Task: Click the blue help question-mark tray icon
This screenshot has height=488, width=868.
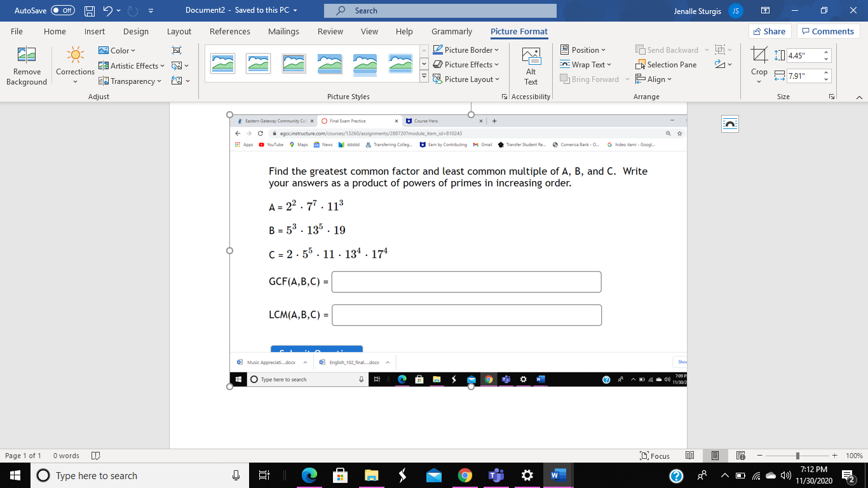Action: pos(676,475)
